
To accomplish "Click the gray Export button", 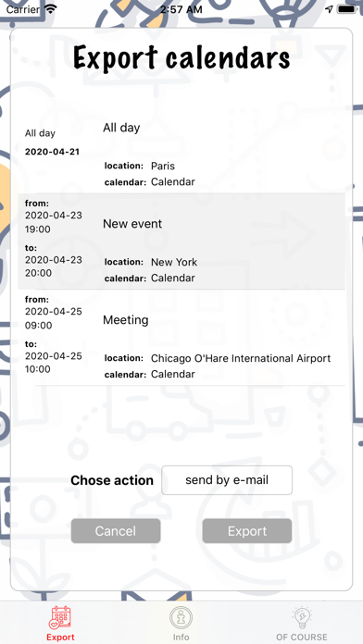I will coord(247,531).
